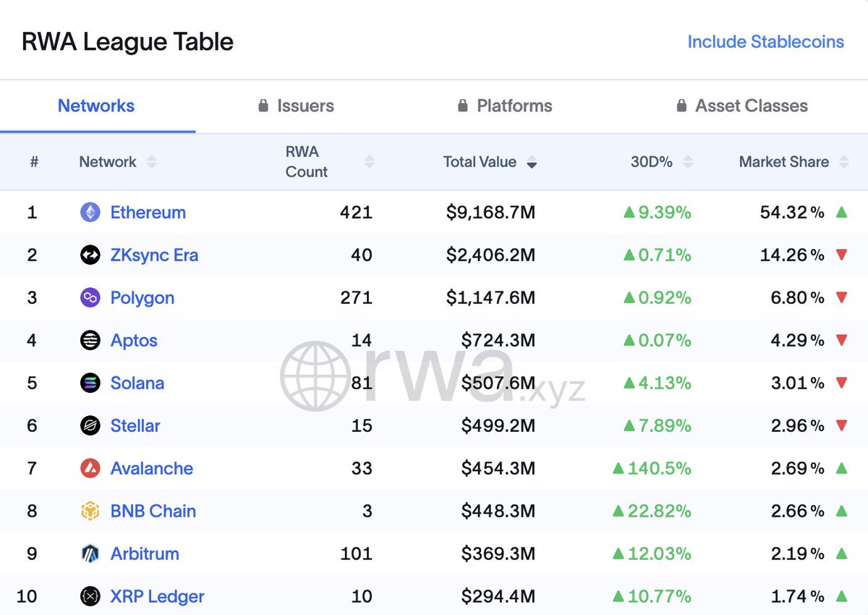Sort by 30D% column arrows
Viewport: 868px width, 615px height.
pyautogui.click(x=687, y=162)
